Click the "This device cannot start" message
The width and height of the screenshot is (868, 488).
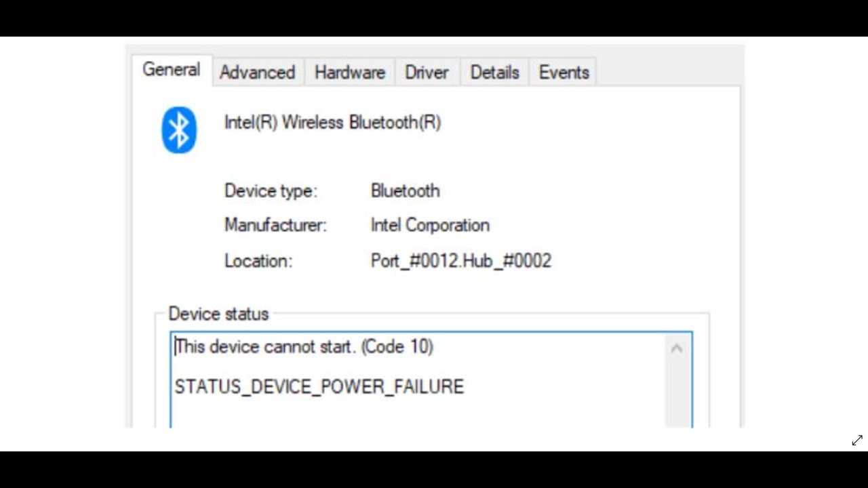[x=304, y=347]
